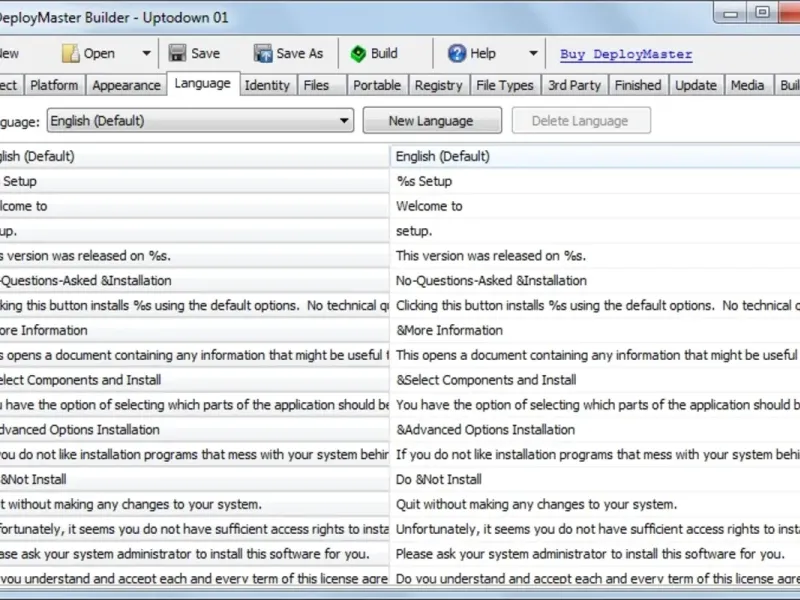The width and height of the screenshot is (800, 600).
Task: Open the English (Default) language combo box
Action: pos(201,121)
